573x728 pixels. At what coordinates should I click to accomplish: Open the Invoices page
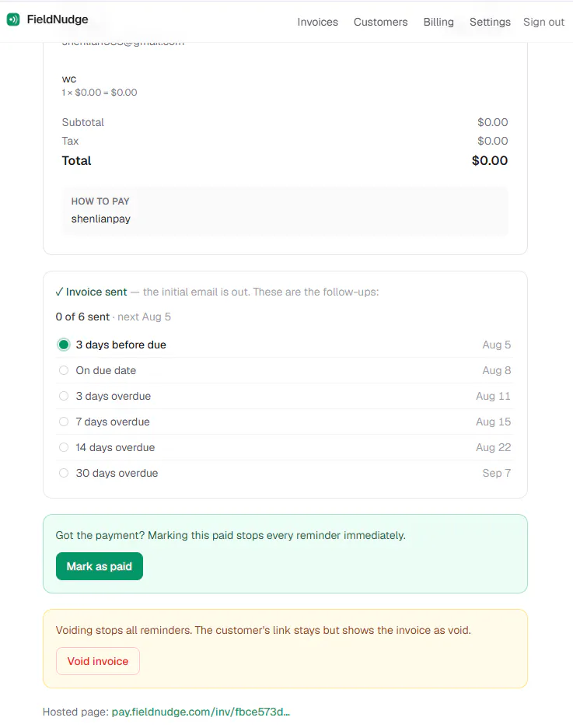pos(318,22)
